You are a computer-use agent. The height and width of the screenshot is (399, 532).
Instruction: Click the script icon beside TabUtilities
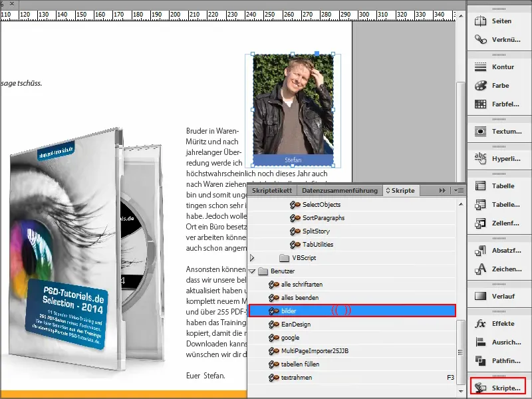(295, 244)
